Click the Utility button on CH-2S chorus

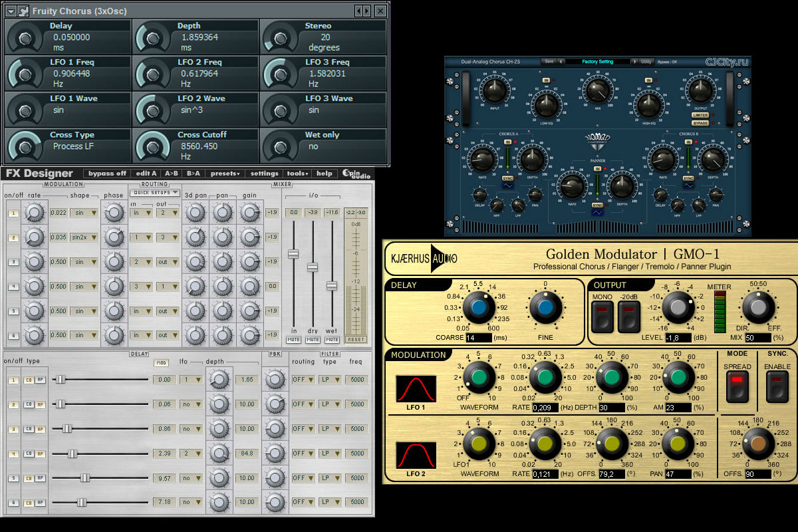click(646, 61)
